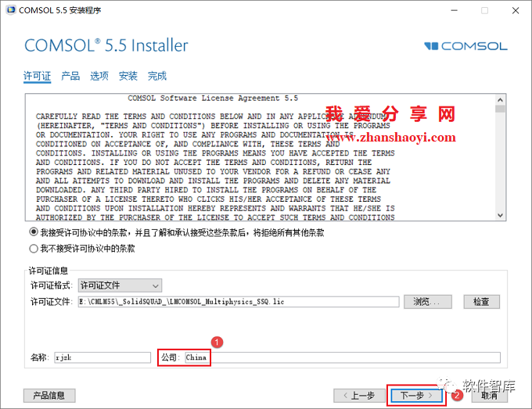
Task: Switch to the 产品 tab
Action: 70,76
